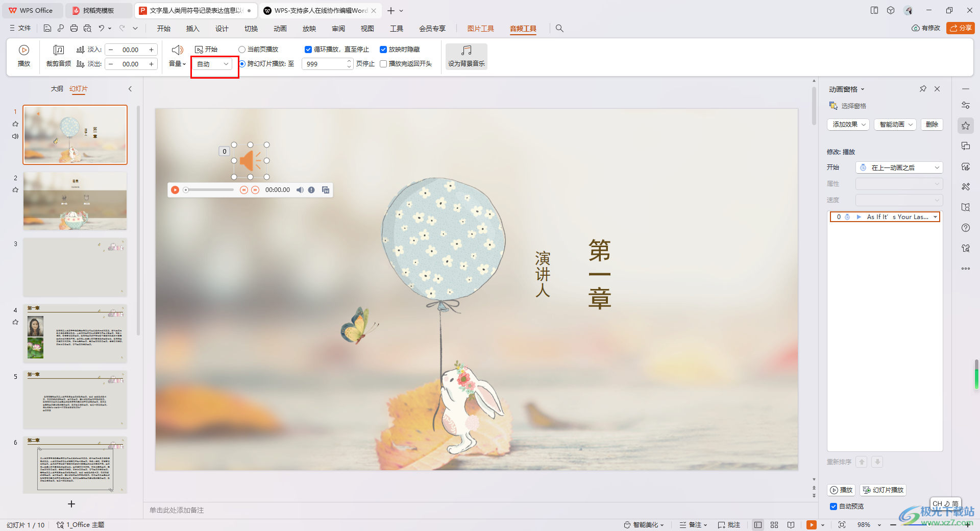Click the Undo icon
The height and width of the screenshot is (531, 980).
(101, 28)
